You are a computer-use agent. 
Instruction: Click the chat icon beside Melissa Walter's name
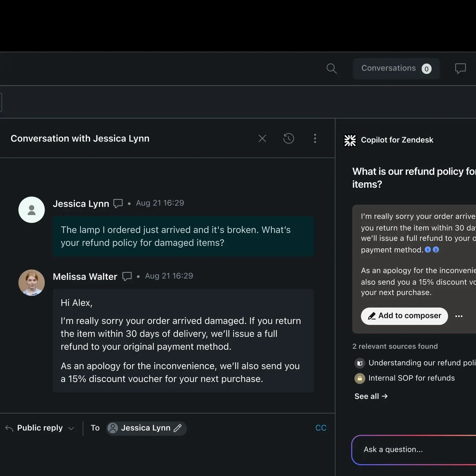pyautogui.click(x=127, y=276)
